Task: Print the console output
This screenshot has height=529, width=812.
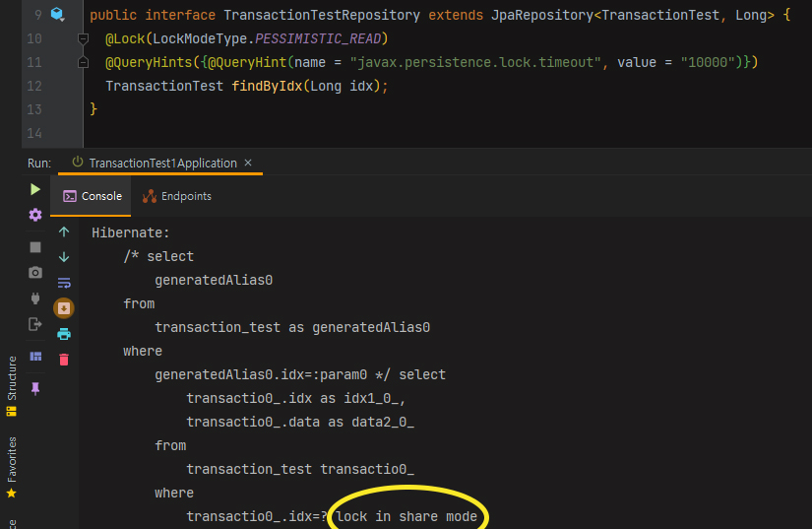Action: (x=64, y=334)
